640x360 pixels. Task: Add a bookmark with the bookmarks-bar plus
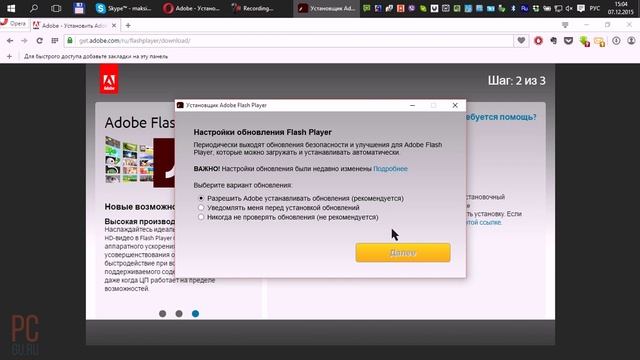[x=9, y=56]
